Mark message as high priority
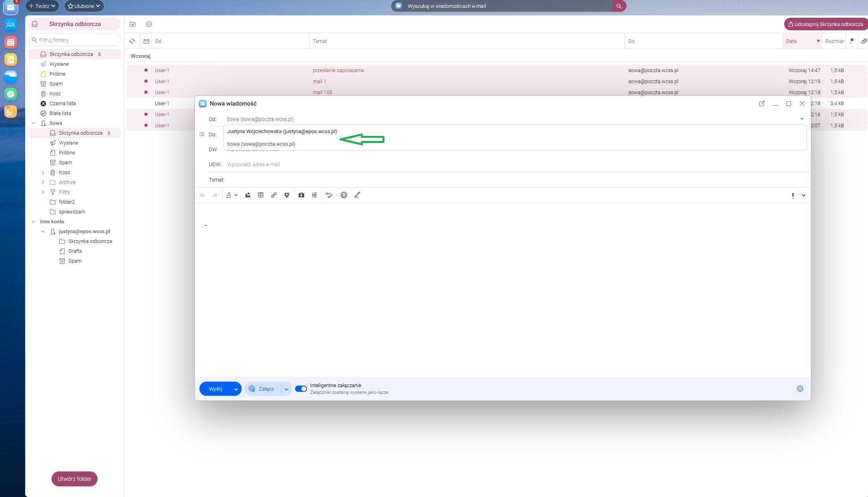868x497 pixels. point(792,195)
